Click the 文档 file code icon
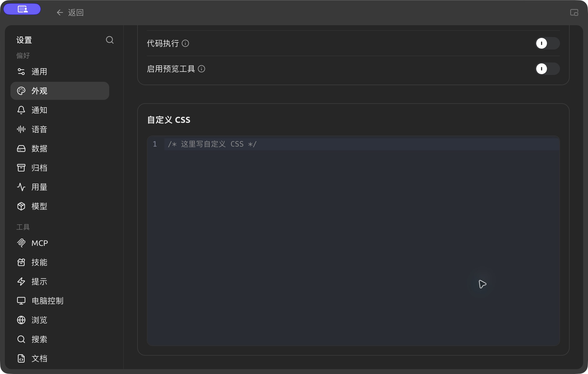 [x=21, y=358]
